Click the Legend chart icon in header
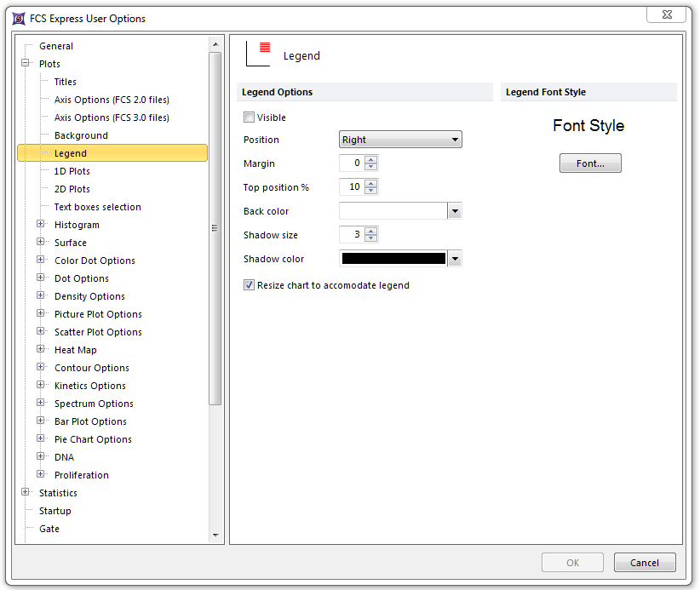This screenshot has width=700, height=590. (x=257, y=53)
